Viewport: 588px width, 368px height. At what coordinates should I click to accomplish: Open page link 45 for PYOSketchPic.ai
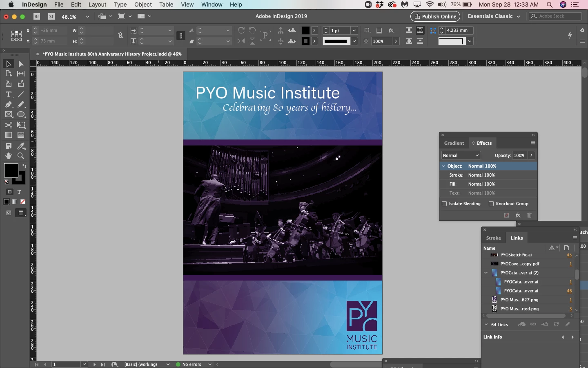click(x=569, y=255)
